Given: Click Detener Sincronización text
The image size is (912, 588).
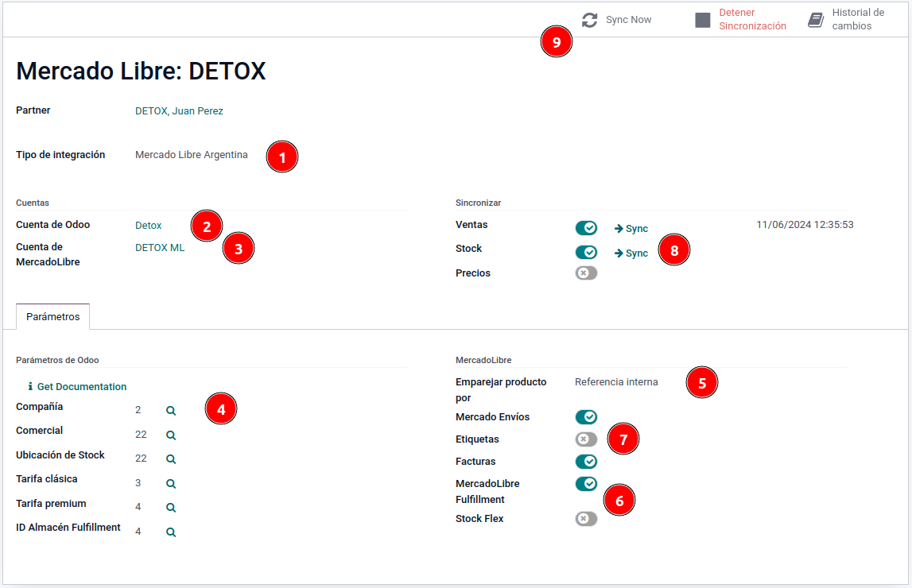Looking at the screenshot, I should point(753,19).
